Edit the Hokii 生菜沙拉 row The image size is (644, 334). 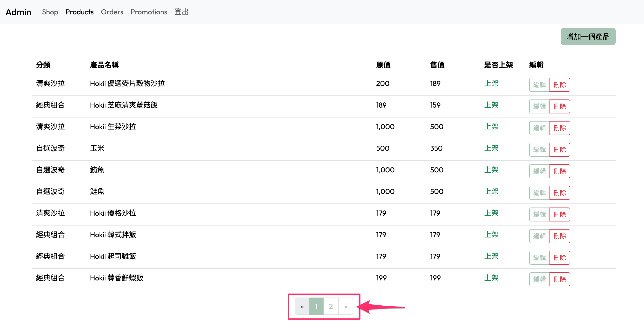539,128
